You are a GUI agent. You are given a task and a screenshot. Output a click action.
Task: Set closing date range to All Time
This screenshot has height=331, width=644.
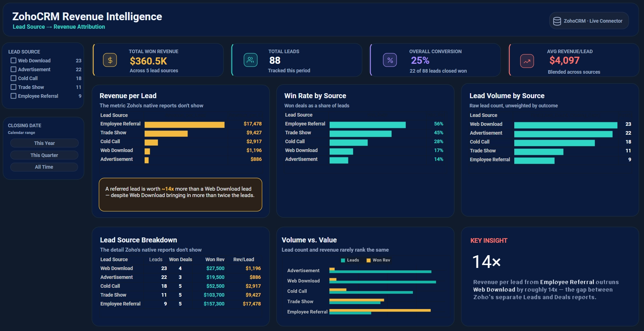[x=44, y=167]
